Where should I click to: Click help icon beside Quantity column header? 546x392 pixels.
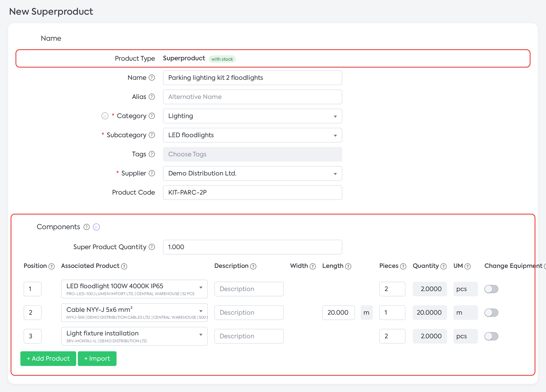444,266
